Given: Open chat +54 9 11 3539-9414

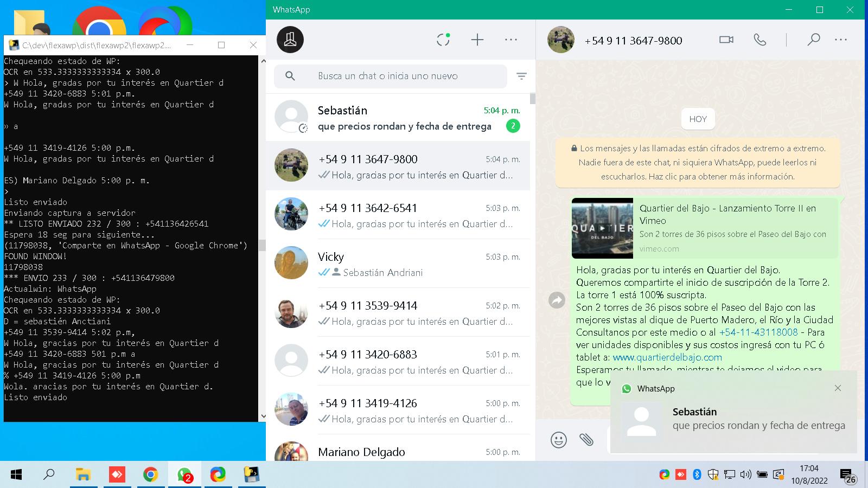Looking at the screenshot, I should pyautogui.click(x=398, y=312).
